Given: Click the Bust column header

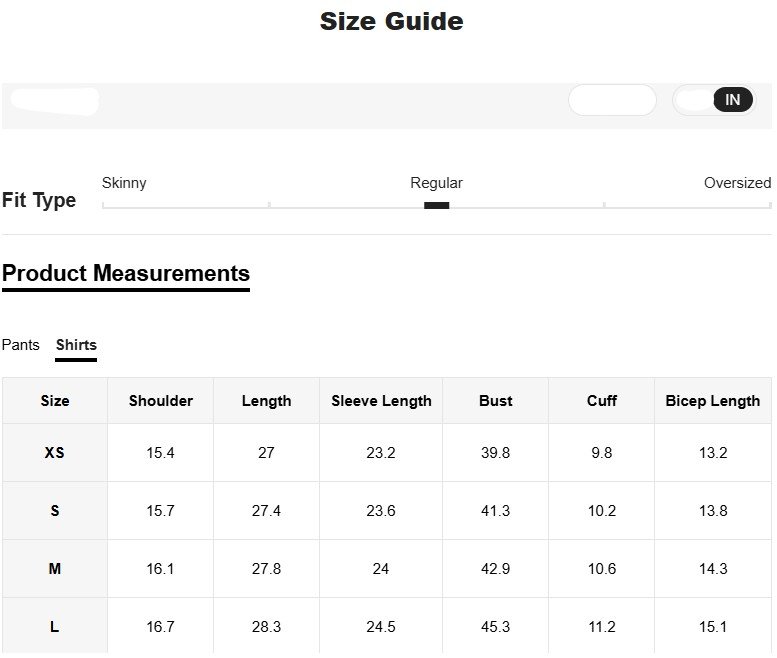Looking at the screenshot, I should [495, 401].
